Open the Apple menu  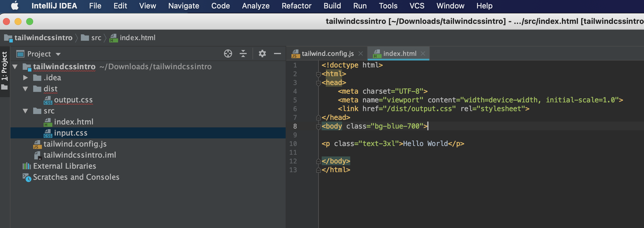click(15, 6)
